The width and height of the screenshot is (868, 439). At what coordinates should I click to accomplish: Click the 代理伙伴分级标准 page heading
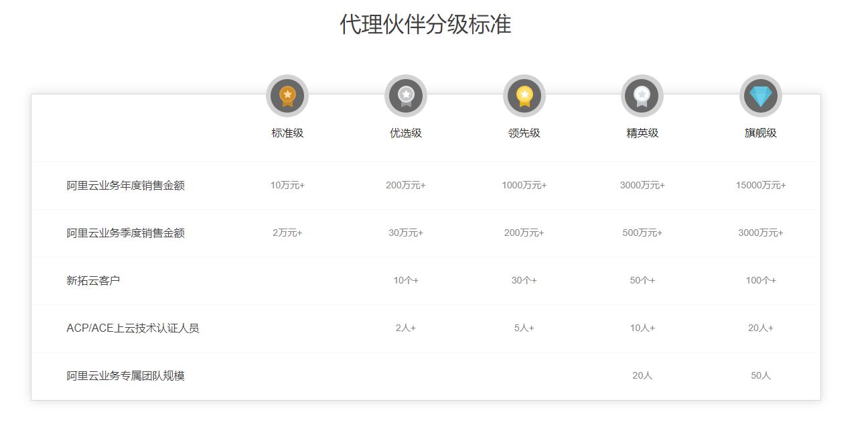[x=425, y=24]
